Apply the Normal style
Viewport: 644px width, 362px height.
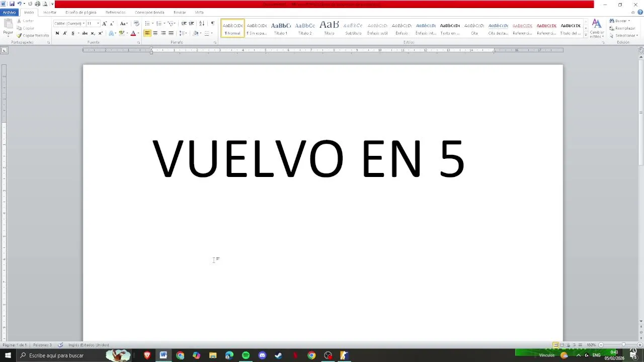tap(232, 28)
